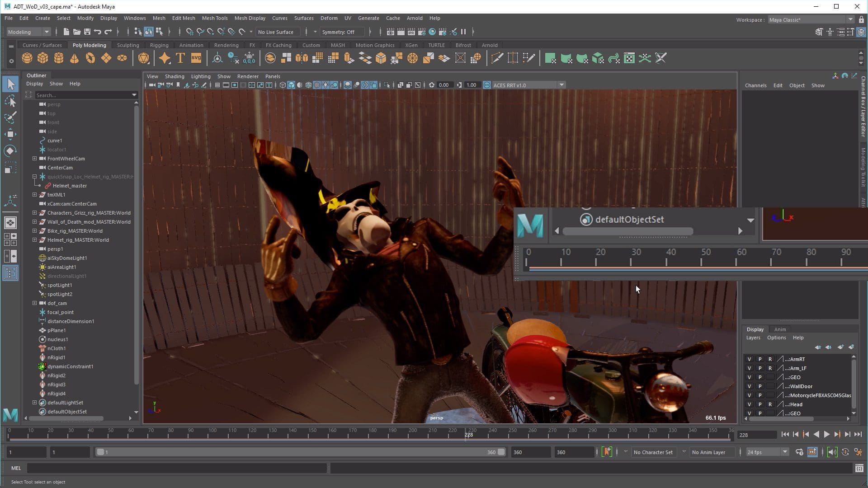This screenshot has width=868, height=488.
Task: Create a polygon torus from shelf
Action: coord(90,58)
